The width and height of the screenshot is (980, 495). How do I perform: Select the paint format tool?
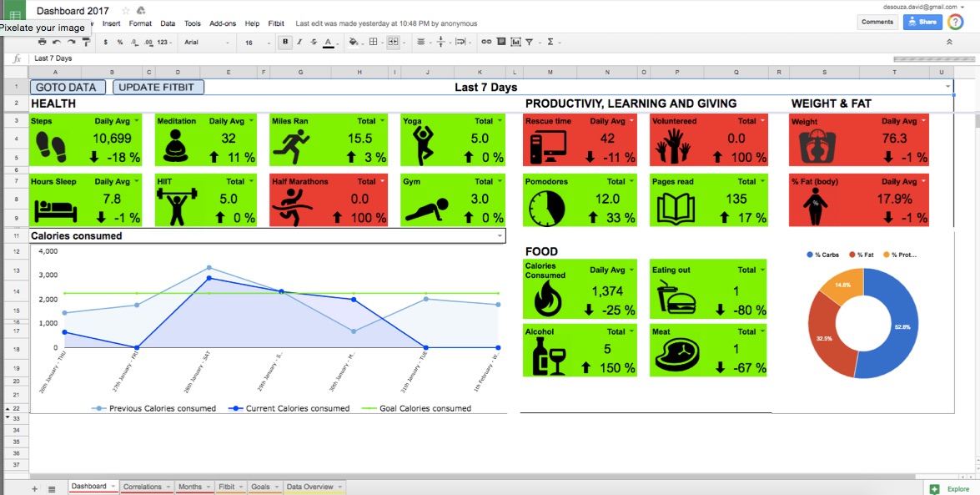tap(86, 42)
